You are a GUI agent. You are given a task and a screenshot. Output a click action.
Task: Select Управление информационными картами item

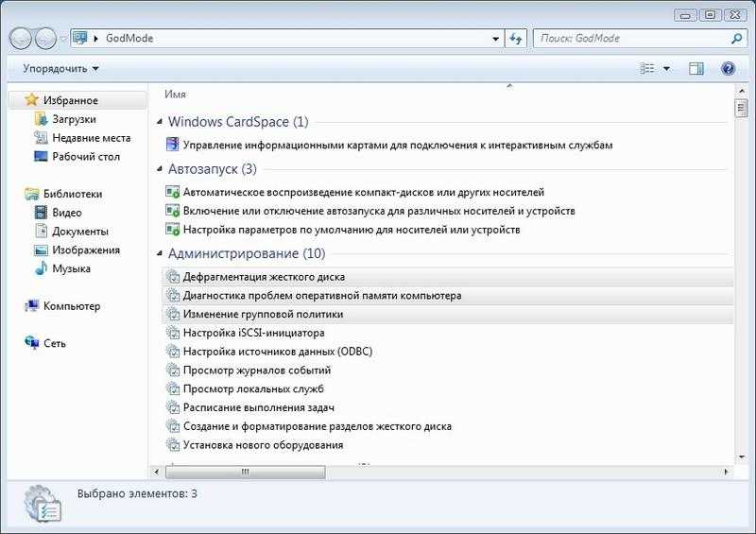coord(389,145)
